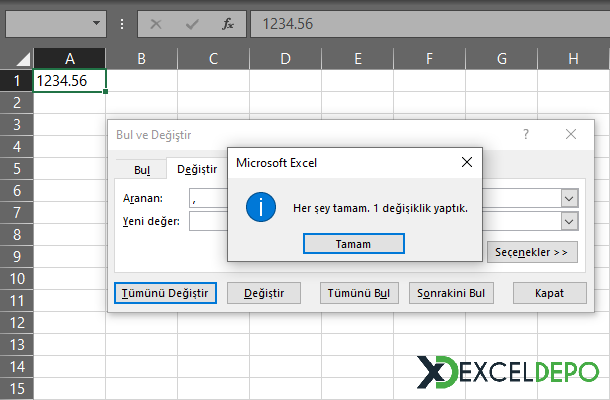
Task: Click Tamam in the Microsoft Excel message
Action: tap(354, 244)
